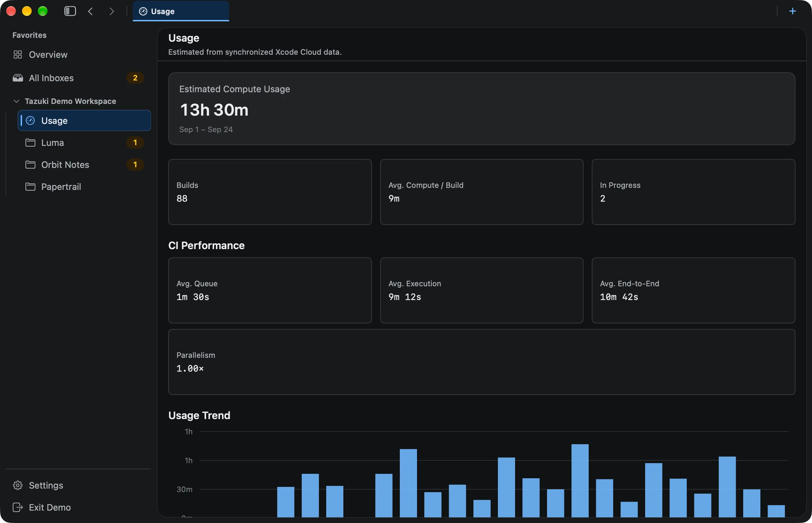This screenshot has height=523, width=812.
Task: Add a new tab with plus icon
Action: point(792,11)
